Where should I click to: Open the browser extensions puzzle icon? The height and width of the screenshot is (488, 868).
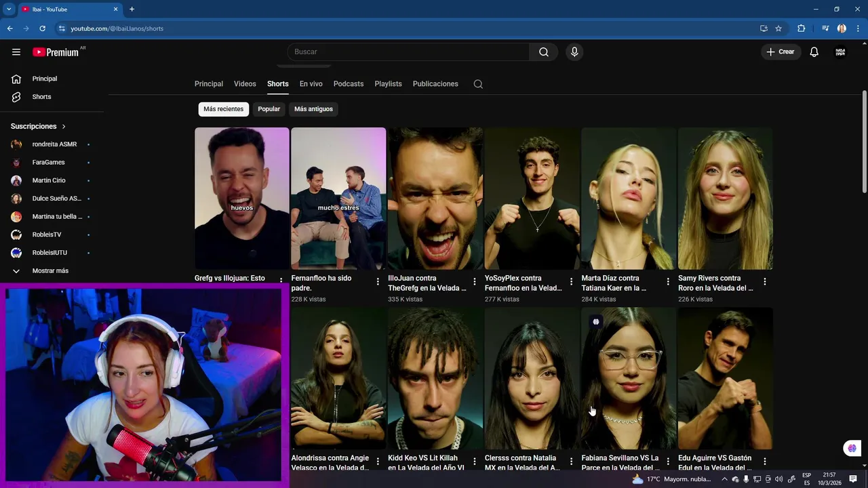(801, 28)
